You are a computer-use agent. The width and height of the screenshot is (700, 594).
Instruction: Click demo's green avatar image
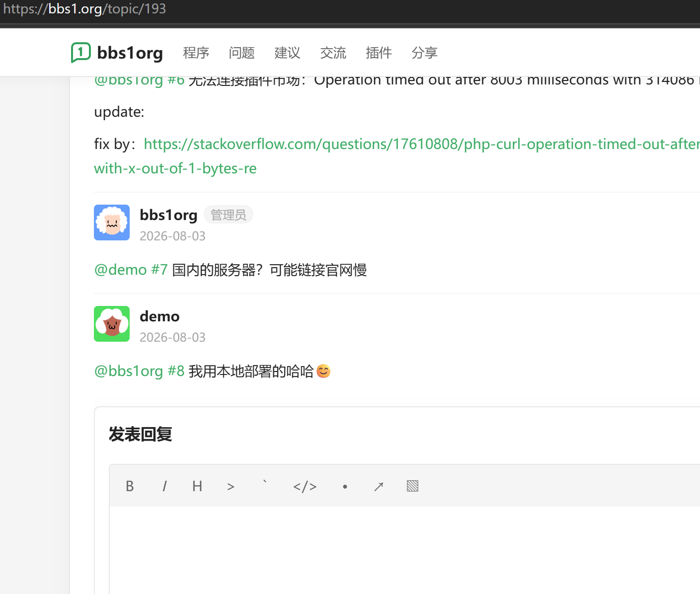112,324
